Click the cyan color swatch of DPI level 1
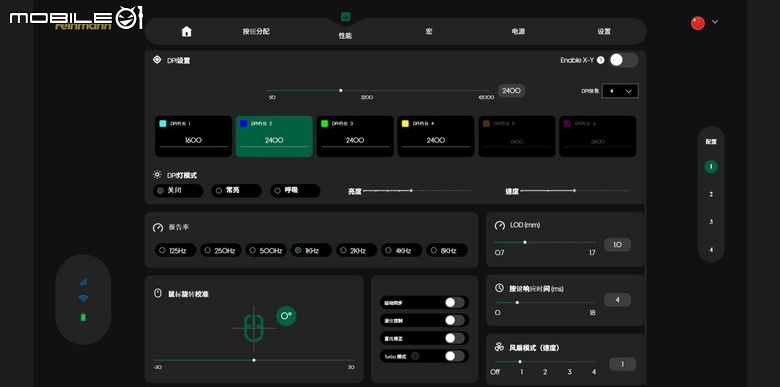 [163, 123]
